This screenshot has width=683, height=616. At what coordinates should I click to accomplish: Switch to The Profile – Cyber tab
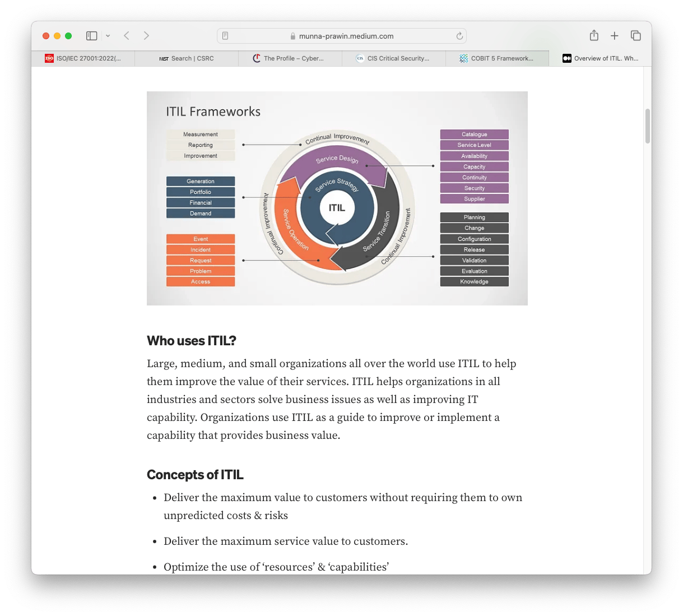coord(290,58)
